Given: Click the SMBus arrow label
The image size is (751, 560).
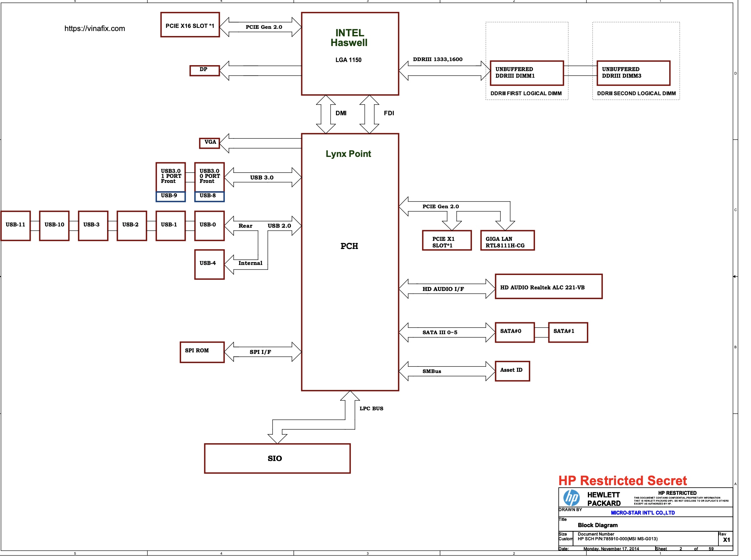Looking at the screenshot, I should click(432, 371).
